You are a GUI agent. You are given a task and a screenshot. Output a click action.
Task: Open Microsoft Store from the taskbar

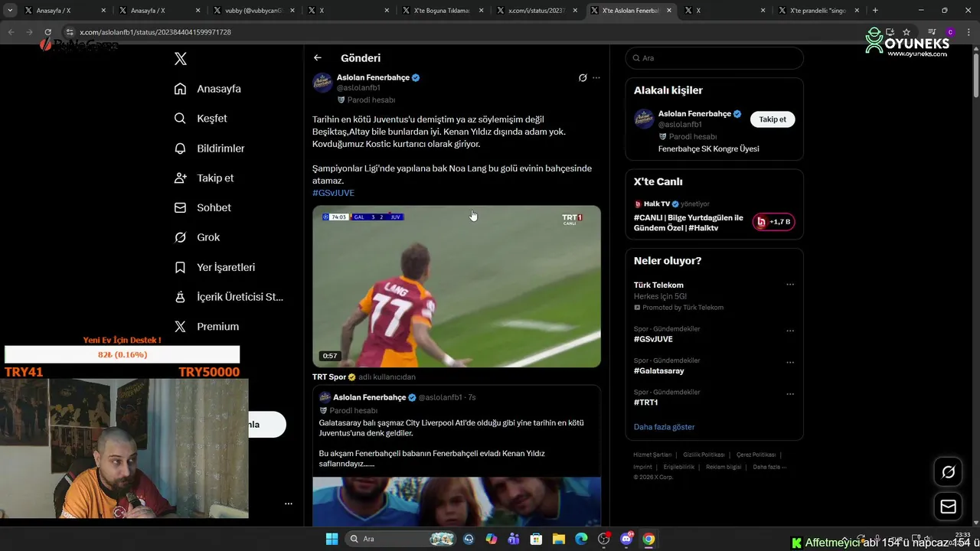pos(536,539)
